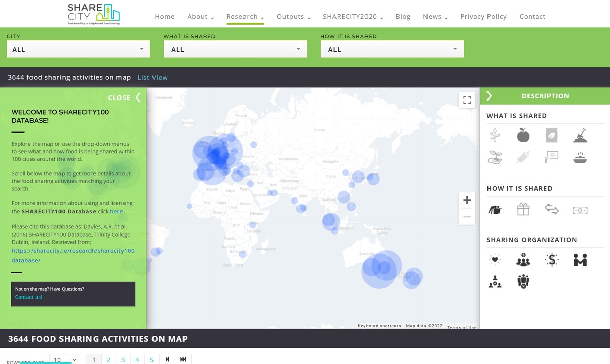Select the glowing dollar sign organization icon
Viewport: 610px width, 364px height.
click(x=552, y=260)
